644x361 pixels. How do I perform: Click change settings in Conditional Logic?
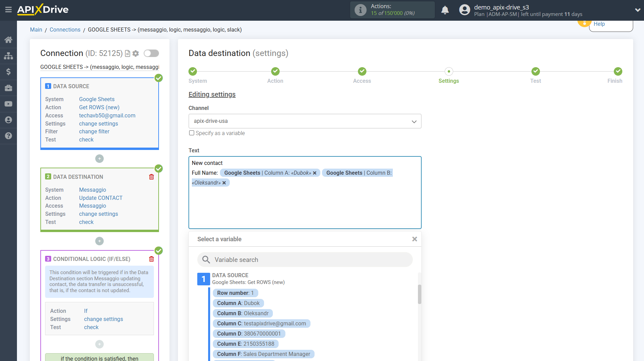[103, 319]
